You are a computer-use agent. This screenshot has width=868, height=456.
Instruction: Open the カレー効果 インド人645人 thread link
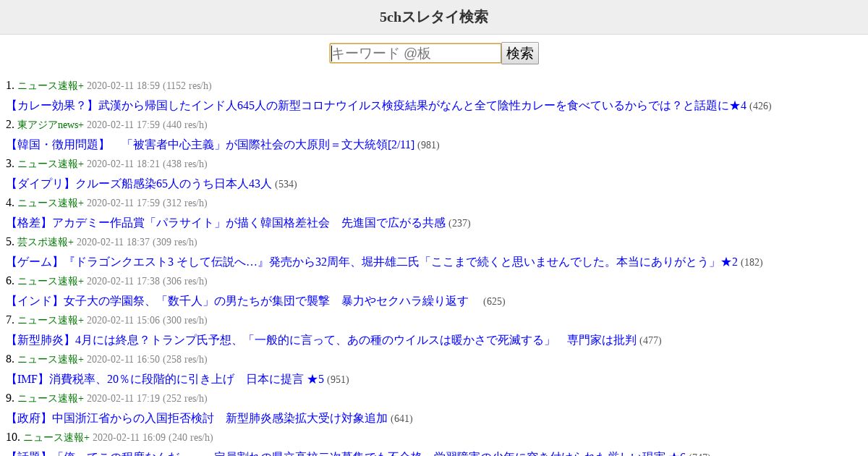(376, 106)
